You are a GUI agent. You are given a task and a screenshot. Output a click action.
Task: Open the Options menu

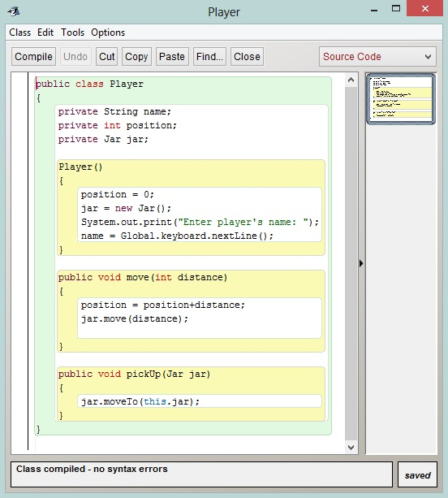(108, 32)
